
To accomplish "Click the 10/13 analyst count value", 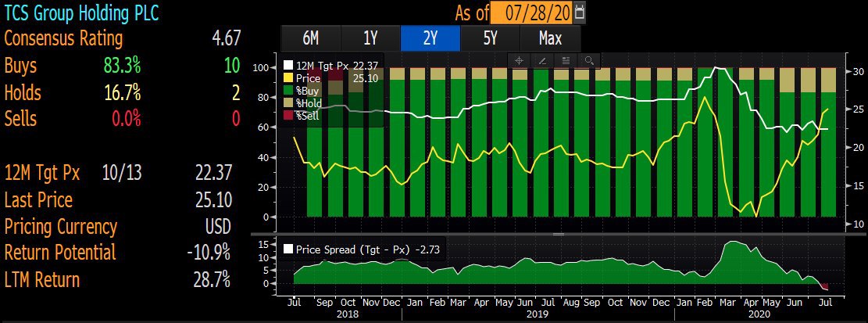I will click(x=122, y=173).
